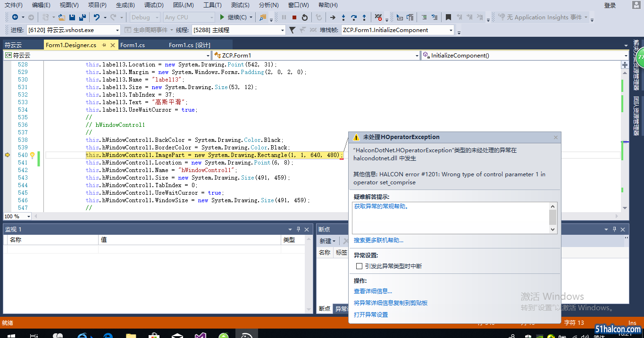Screen dimensions: 644x338
Task: Open the 符云云 project scope dropdown
Action: [x=107, y=56]
